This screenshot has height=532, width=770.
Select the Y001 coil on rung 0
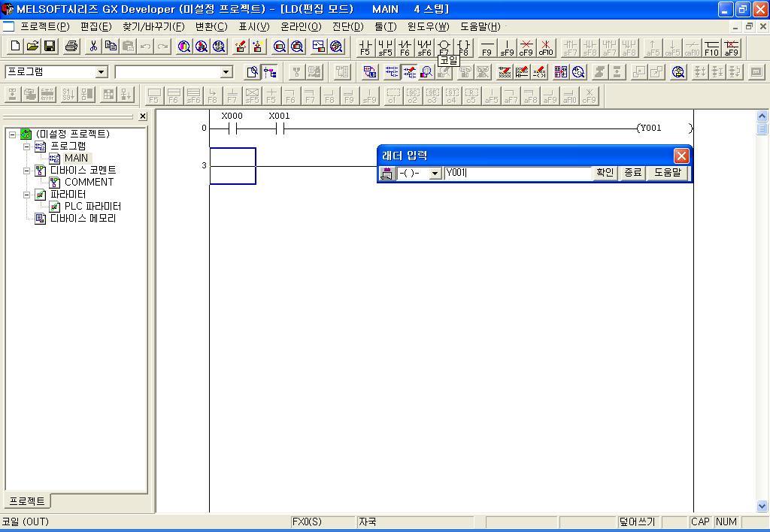(x=665, y=128)
